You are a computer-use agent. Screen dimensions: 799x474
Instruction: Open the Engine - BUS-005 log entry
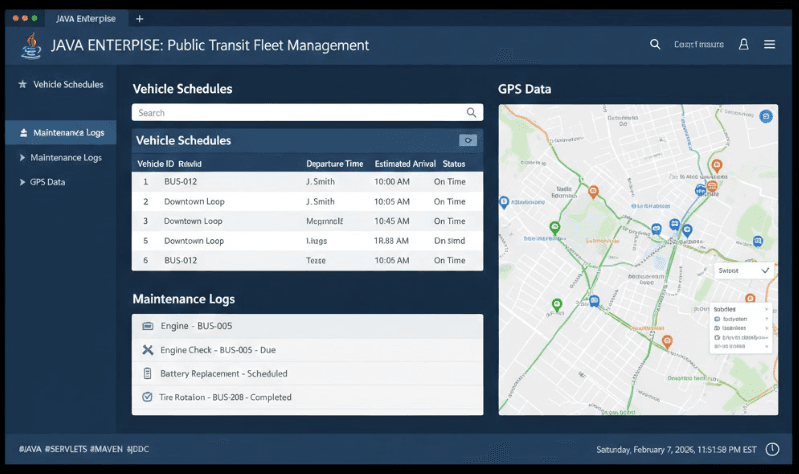click(x=307, y=326)
